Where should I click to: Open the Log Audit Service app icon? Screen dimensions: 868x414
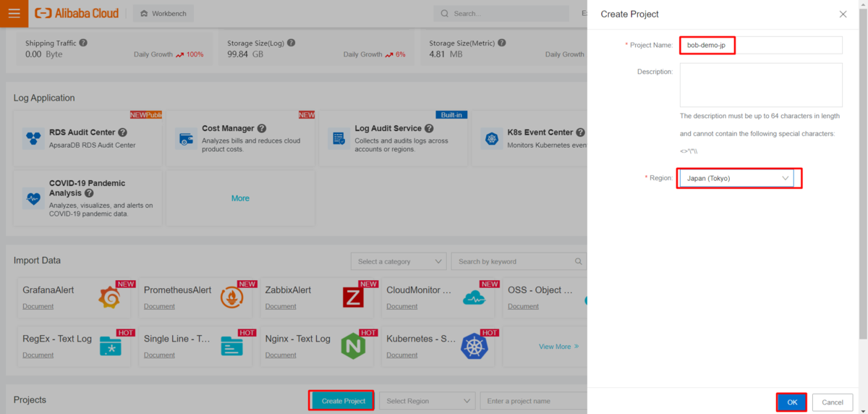click(x=339, y=138)
